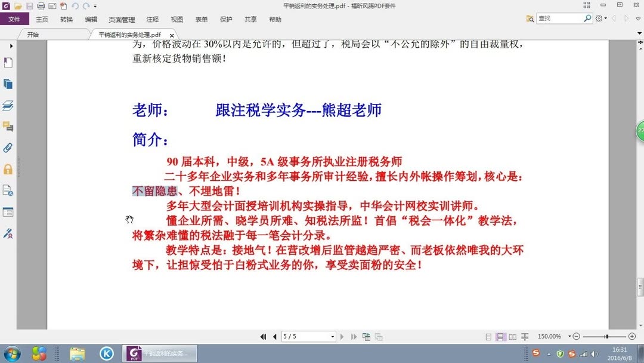This screenshot has height=363, width=644.
Task: Switch to the 注释 ribbon tab
Action: pyautogui.click(x=151, y=19)
